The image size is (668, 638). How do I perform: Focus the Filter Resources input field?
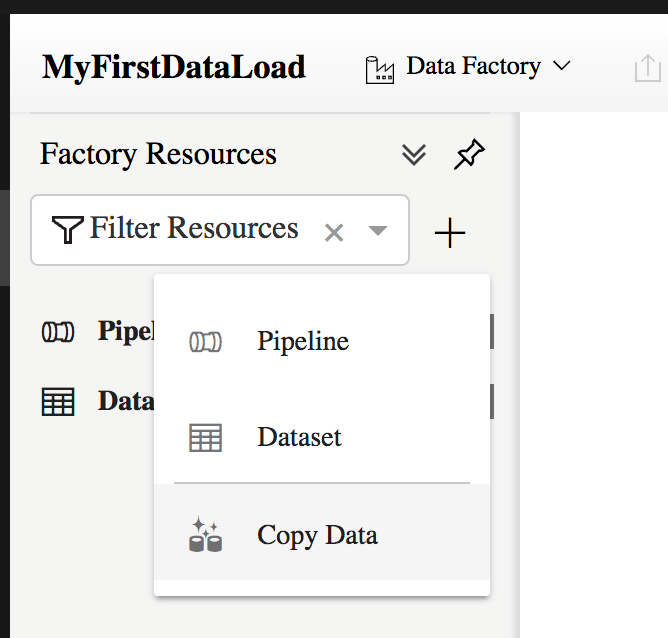220,230
